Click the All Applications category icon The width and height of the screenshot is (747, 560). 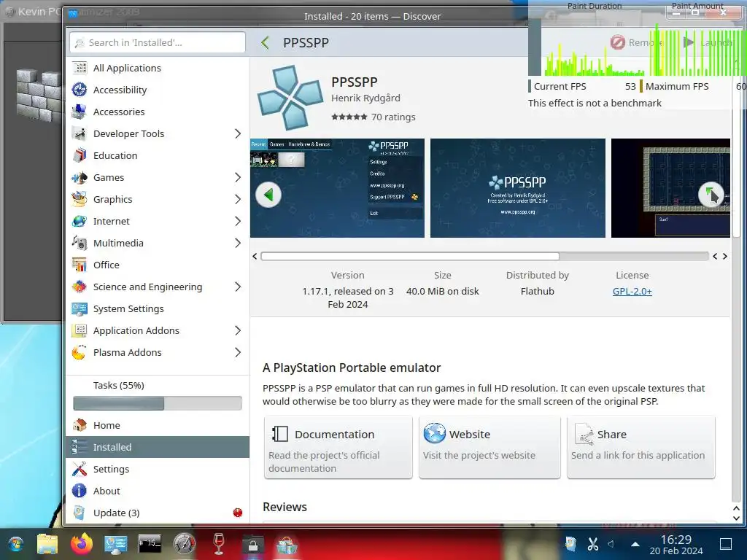point(80,68)
